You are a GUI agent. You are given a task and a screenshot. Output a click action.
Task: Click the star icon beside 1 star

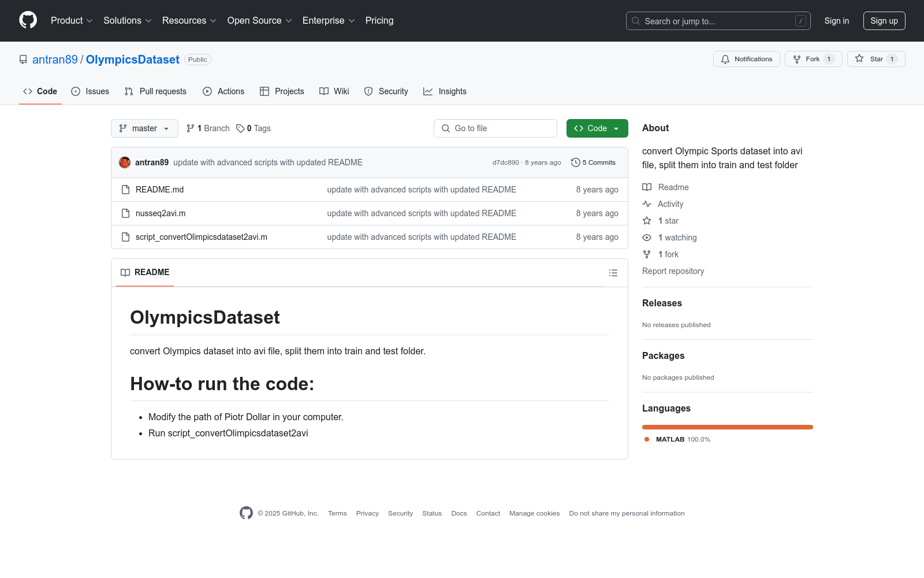click(647, 221)
